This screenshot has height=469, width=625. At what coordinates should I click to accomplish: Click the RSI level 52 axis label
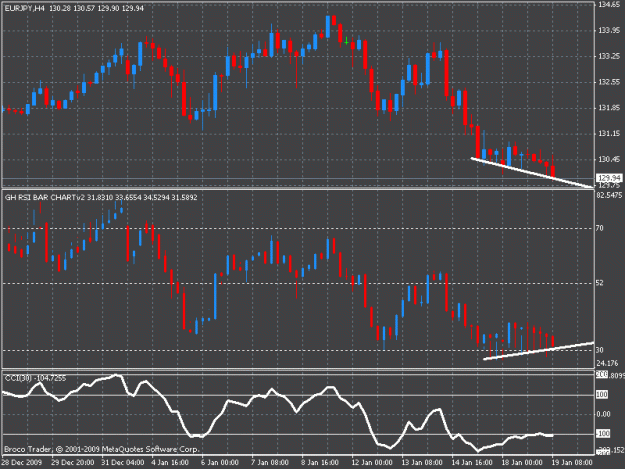click(600, 283)
